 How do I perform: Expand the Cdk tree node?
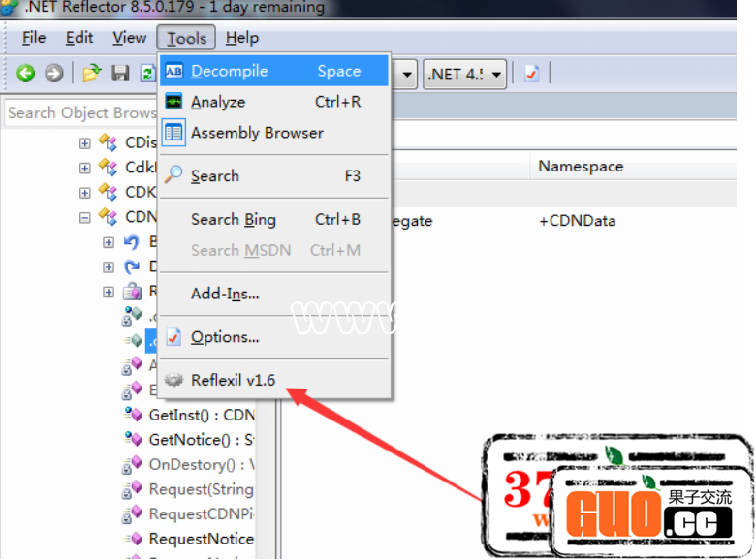85,168
